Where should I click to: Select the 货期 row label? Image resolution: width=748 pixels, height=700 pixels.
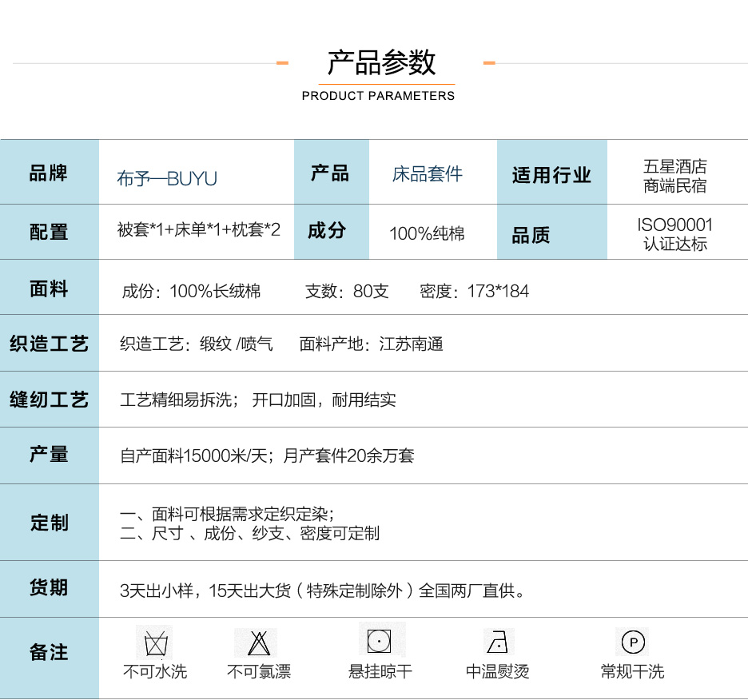(49, 588)
